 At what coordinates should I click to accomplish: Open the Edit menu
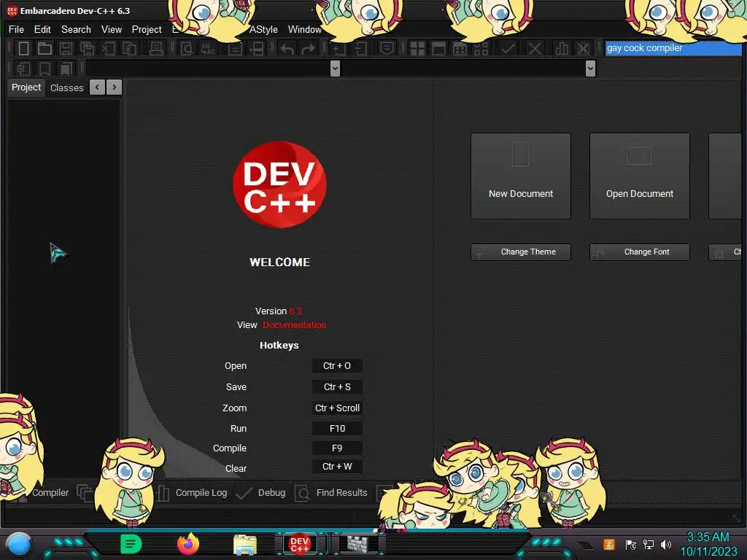click(x=42, y=29)
